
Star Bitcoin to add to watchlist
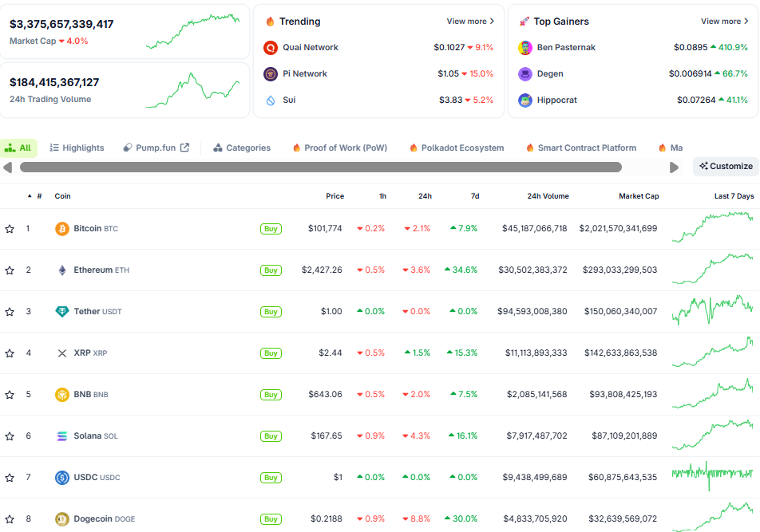pos(10,229)
